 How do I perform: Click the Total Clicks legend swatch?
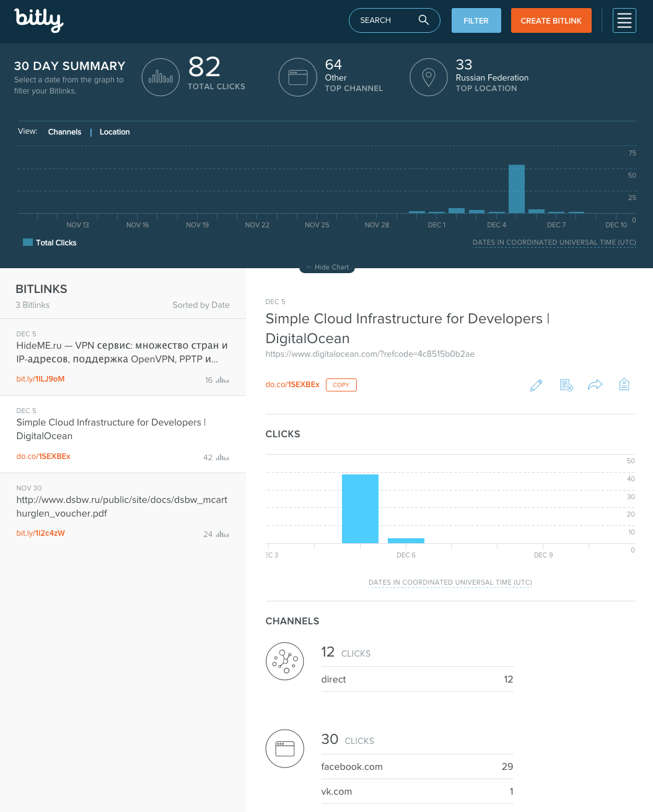[x=28, y=242]
